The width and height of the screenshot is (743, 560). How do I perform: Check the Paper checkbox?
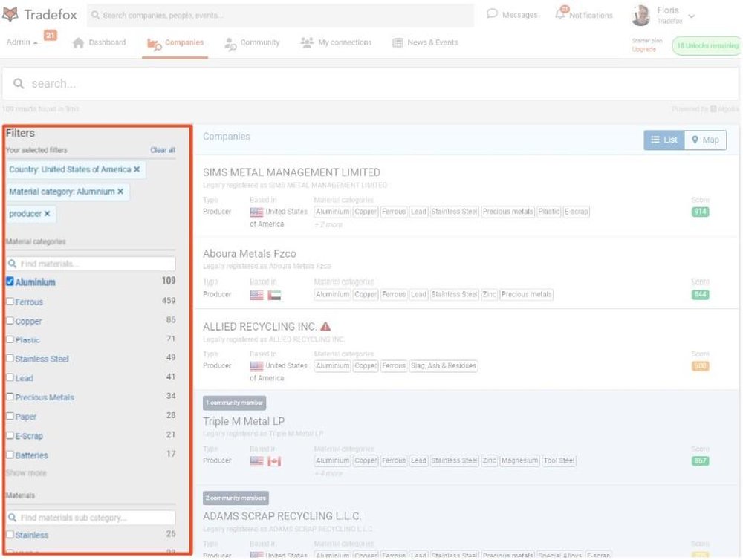(x=10, y=416)
